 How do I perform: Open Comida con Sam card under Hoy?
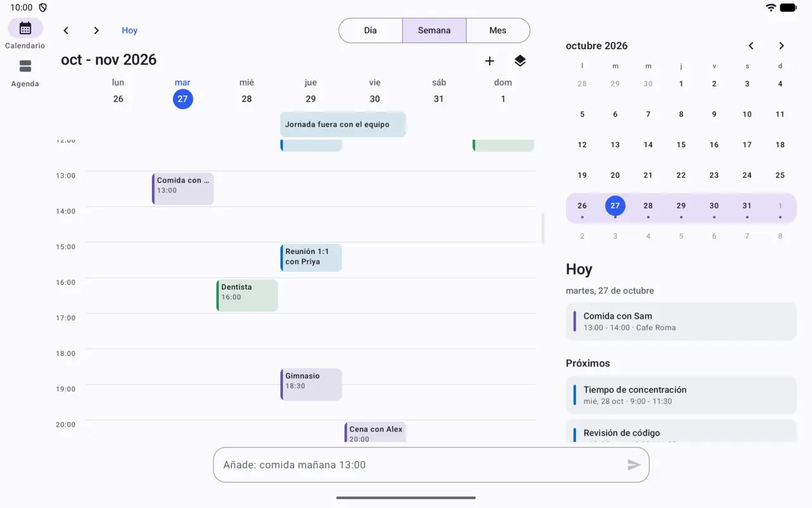click(681, 321)
